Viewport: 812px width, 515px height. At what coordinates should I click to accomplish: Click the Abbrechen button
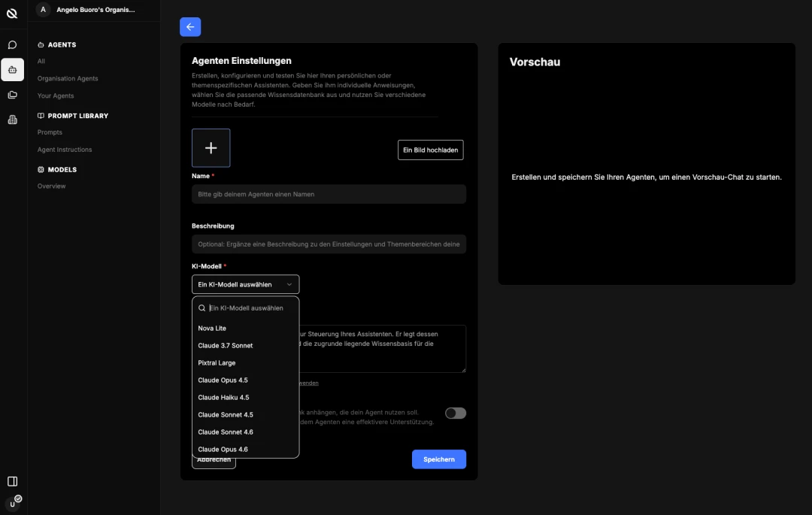214,462
